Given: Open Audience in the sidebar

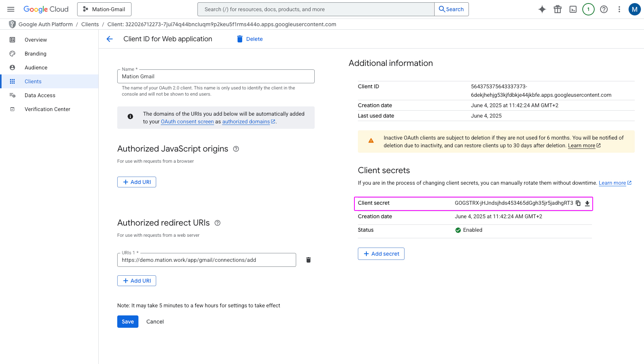Looking at the screenshot, I should click(49, 67).
